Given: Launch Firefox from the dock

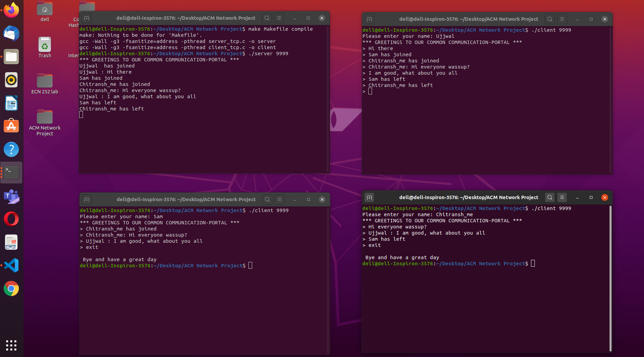Looking at the screenshot, I should coord(11,10).
